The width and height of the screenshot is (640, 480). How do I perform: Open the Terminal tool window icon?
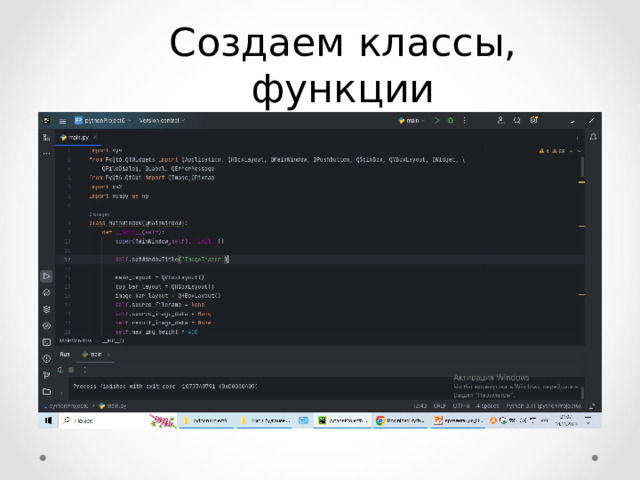click(x=47, y=342)
